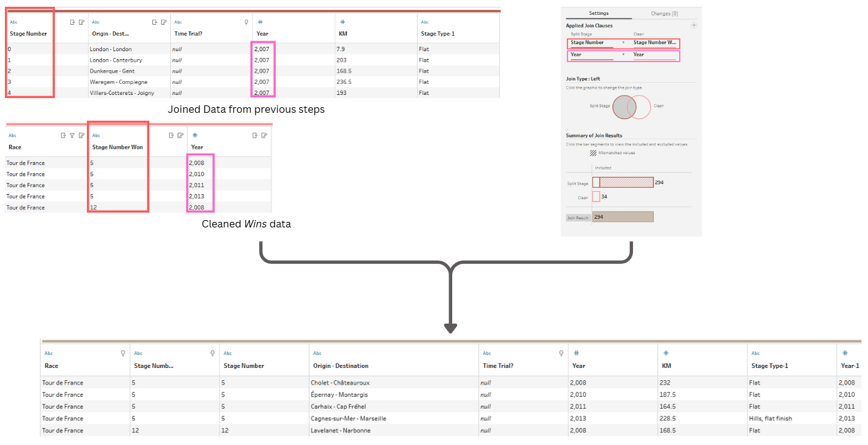
Task: Toggle the overlapping center of join diagram
Action: click(631, 107)
